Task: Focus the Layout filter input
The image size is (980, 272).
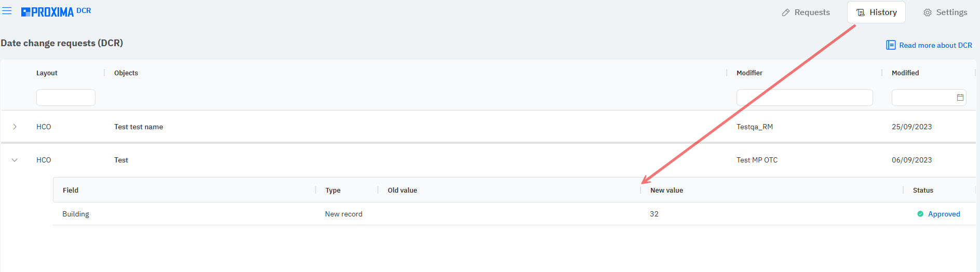Action: pyautogui.click(x=66, y=98)
